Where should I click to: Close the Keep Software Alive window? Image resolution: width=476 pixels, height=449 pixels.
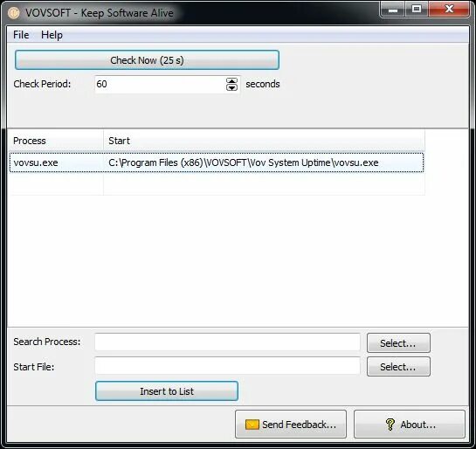pos(449,10)
